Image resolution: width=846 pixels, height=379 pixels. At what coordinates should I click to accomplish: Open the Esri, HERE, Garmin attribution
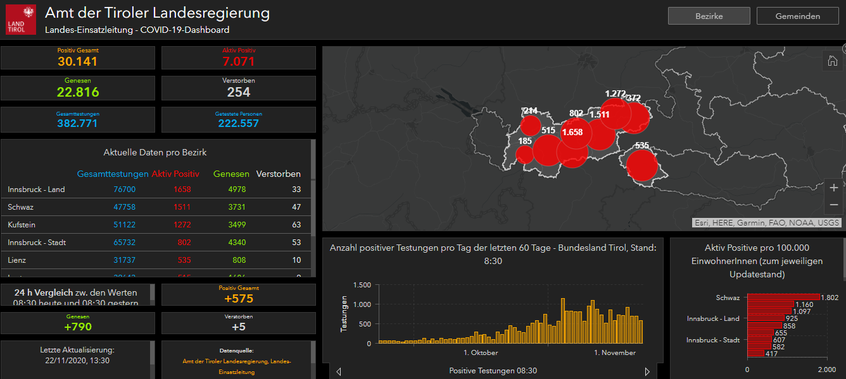[x=766, y=222]
